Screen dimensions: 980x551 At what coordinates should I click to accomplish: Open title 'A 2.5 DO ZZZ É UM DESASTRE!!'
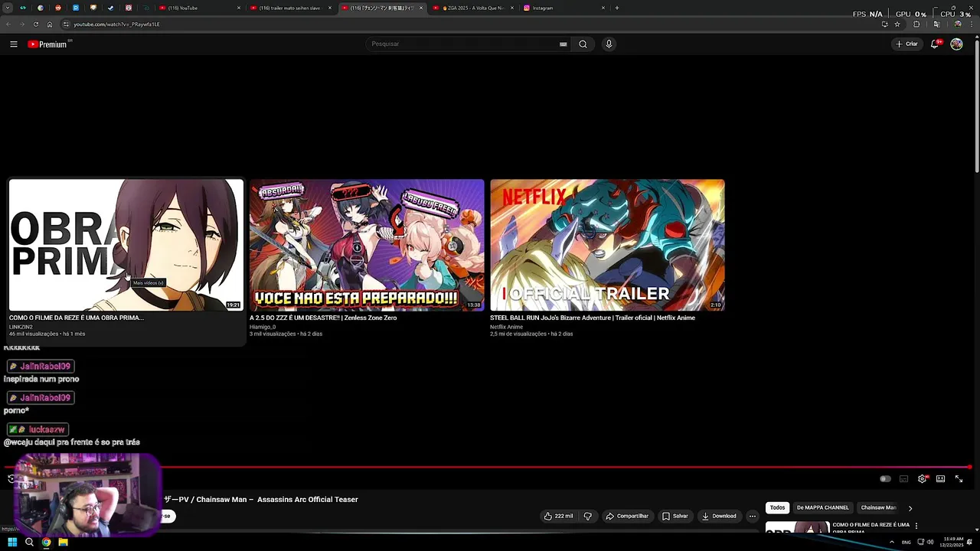[323, 318]
